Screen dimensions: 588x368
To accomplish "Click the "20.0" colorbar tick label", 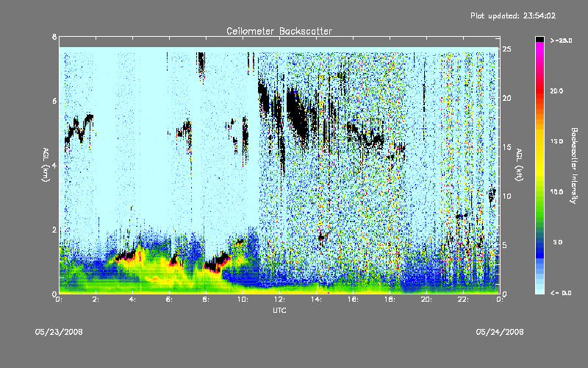I will tap(556, 91).
